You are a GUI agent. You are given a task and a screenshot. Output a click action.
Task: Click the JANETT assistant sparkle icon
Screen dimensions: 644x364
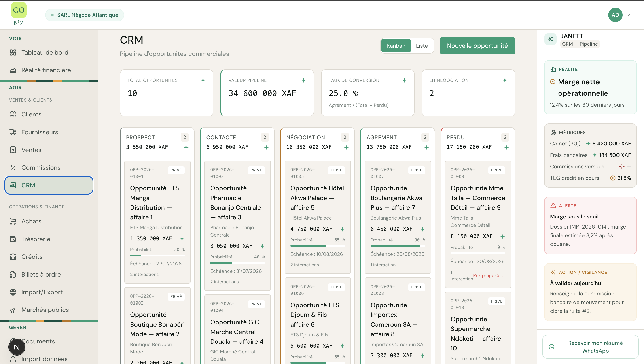tap(550, 39)
